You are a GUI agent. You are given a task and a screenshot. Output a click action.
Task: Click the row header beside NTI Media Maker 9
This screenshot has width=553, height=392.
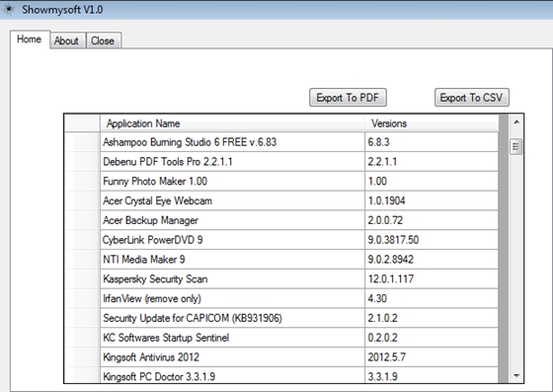[x=83, y=260]
